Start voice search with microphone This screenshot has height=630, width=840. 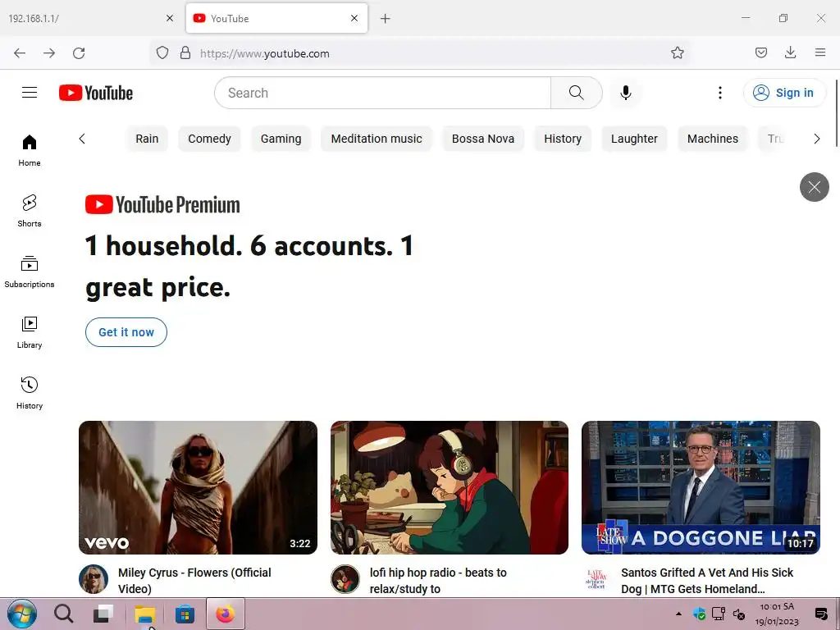pos(625,93)
